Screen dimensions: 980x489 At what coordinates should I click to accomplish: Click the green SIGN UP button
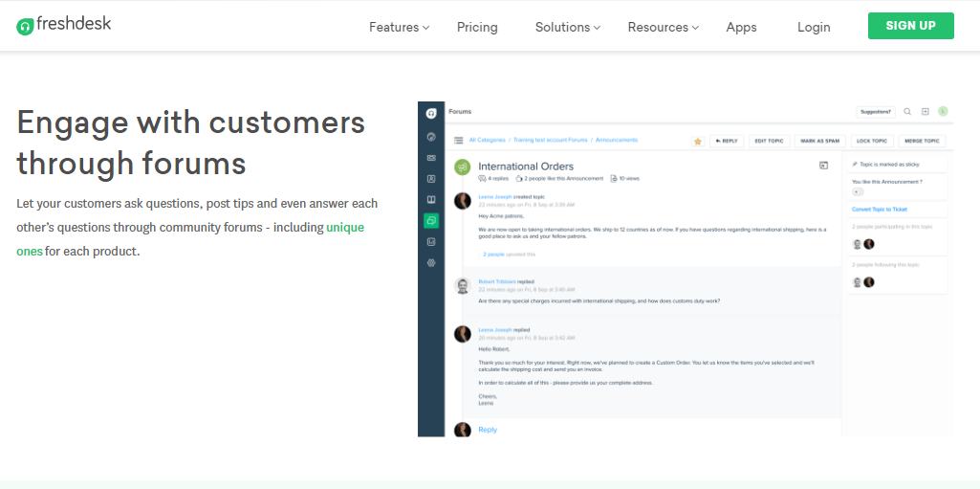[x=910, y=26]
